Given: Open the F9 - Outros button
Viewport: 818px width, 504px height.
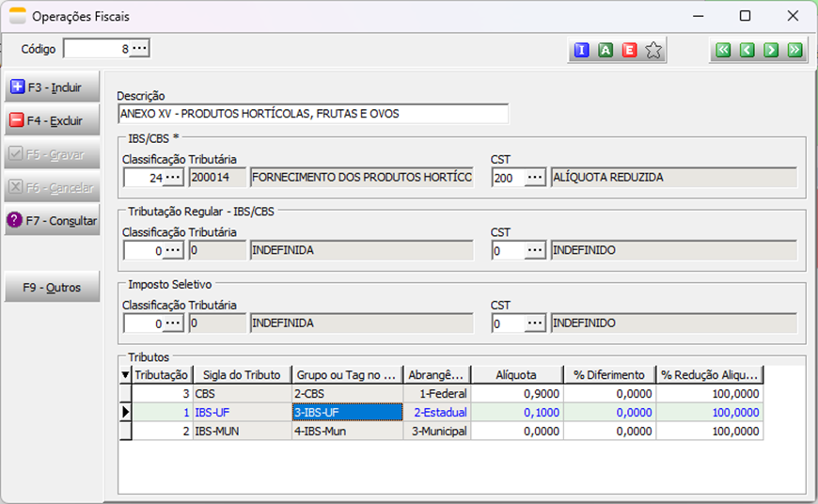Looking at the screenshot, I should [x=53, y=288].
